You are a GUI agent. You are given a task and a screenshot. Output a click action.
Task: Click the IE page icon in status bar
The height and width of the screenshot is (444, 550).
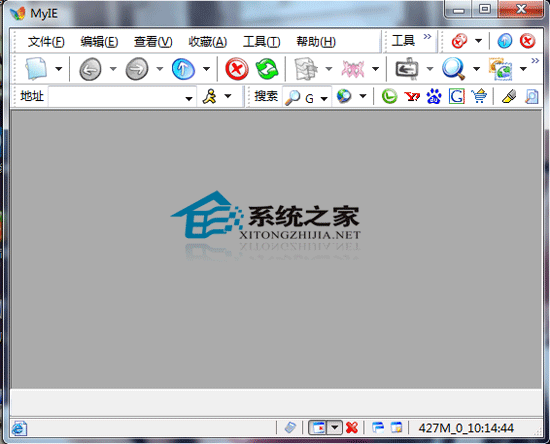coord(19,429)
